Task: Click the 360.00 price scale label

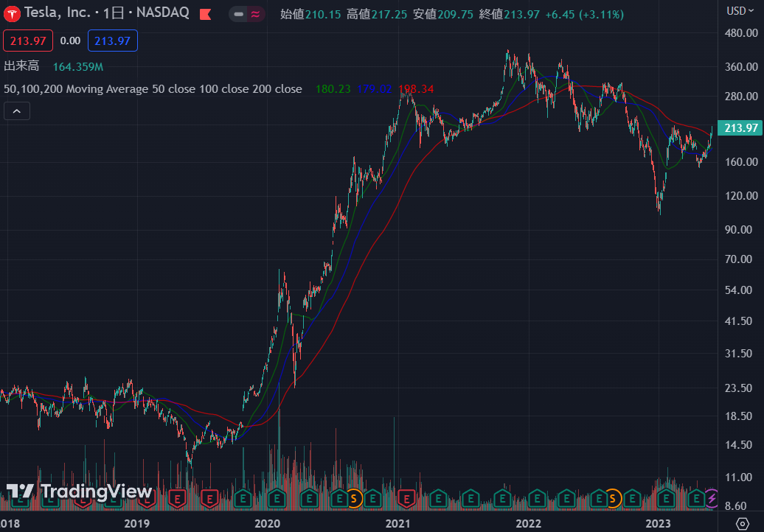Action: pyautogui.click(x=741, y=66)
